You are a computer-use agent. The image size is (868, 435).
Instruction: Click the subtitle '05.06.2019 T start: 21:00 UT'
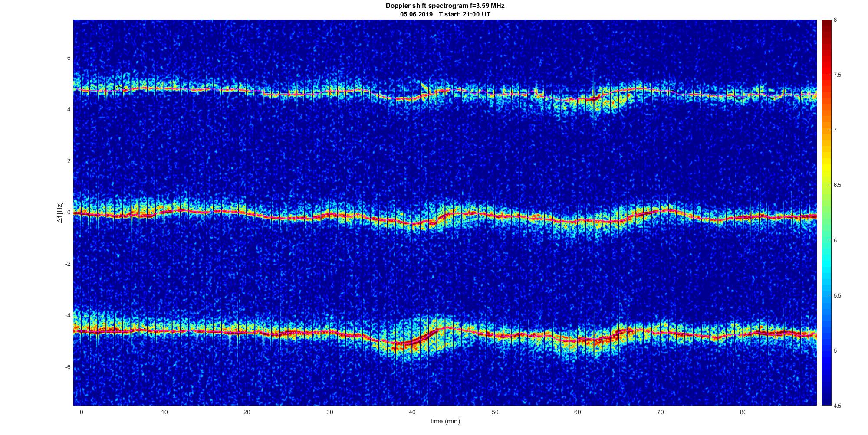(445, 14)
